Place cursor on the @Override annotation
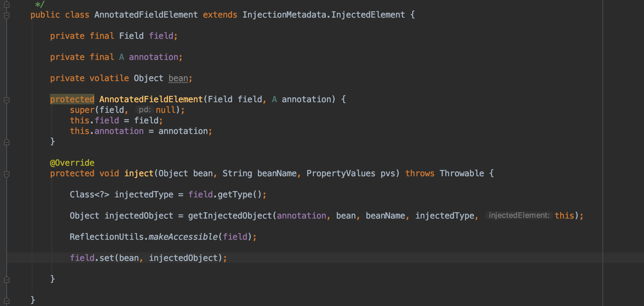 pyautogui.click(x=72, y=163)
